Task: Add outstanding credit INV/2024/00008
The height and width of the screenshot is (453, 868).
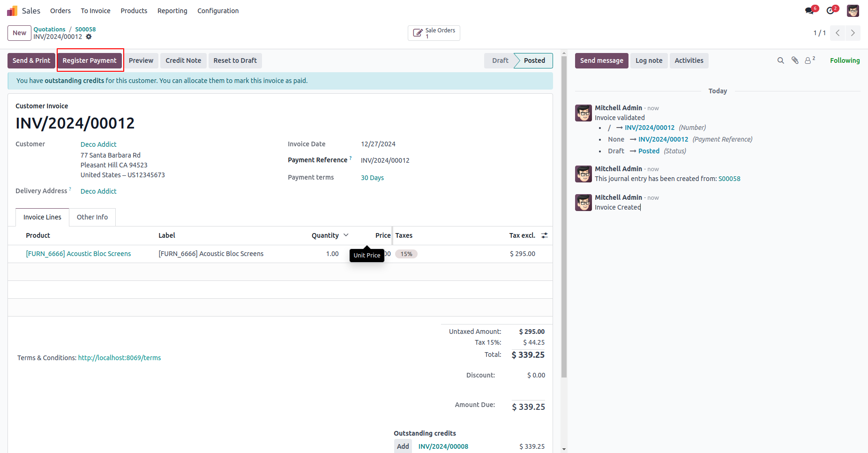Action: (x=403, y=446)
